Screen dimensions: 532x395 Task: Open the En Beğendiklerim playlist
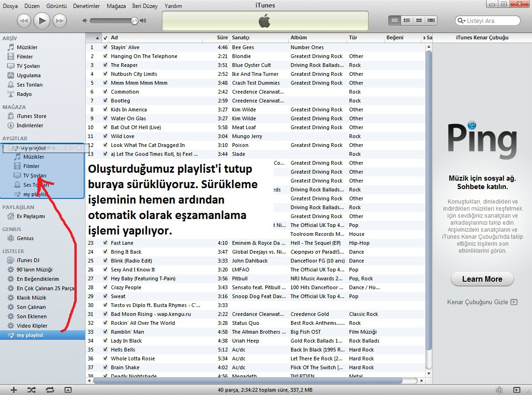pos(37,279)
